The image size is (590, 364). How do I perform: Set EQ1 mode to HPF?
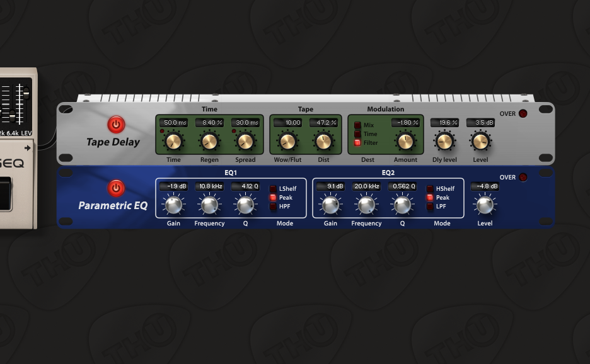coord(273,207)
